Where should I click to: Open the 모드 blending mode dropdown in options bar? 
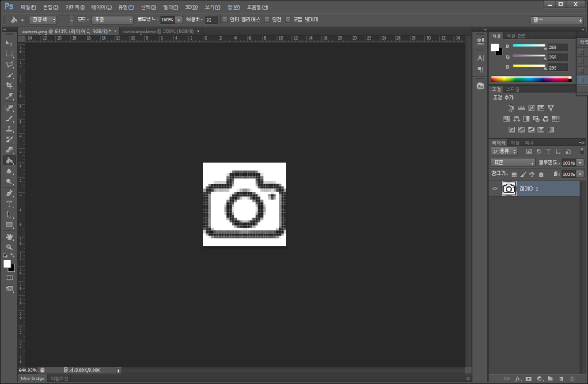[112, 20]
